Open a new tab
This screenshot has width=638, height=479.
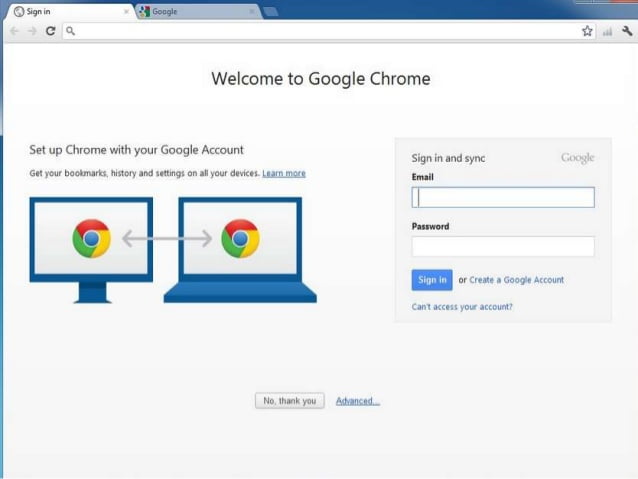tap(271, 12)
